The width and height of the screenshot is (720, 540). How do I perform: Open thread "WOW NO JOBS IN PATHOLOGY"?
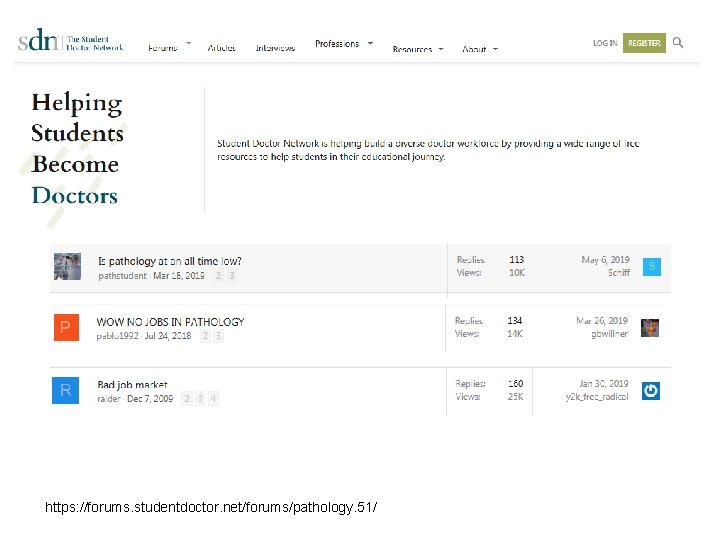170,322
